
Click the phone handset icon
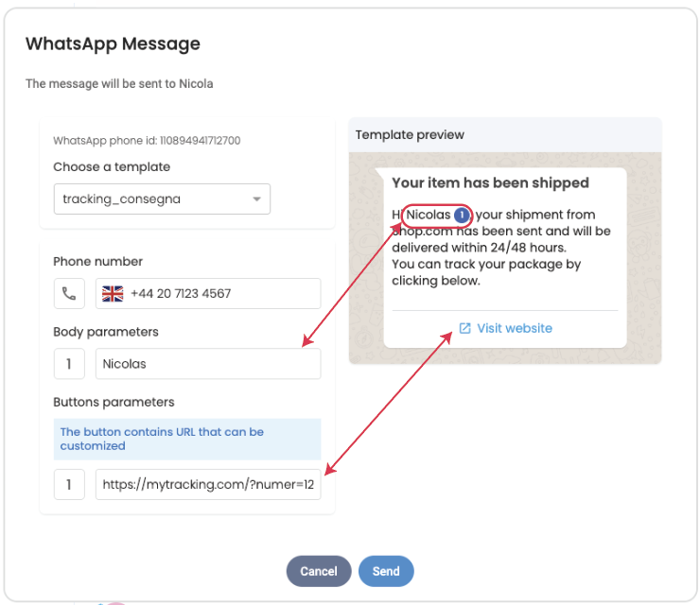(x=69, y=294)
